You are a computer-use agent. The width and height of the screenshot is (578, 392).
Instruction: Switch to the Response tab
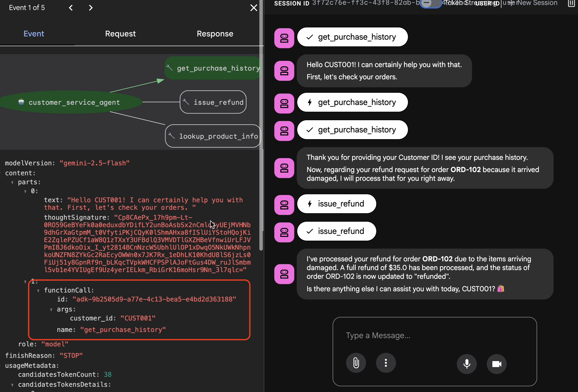215,34
